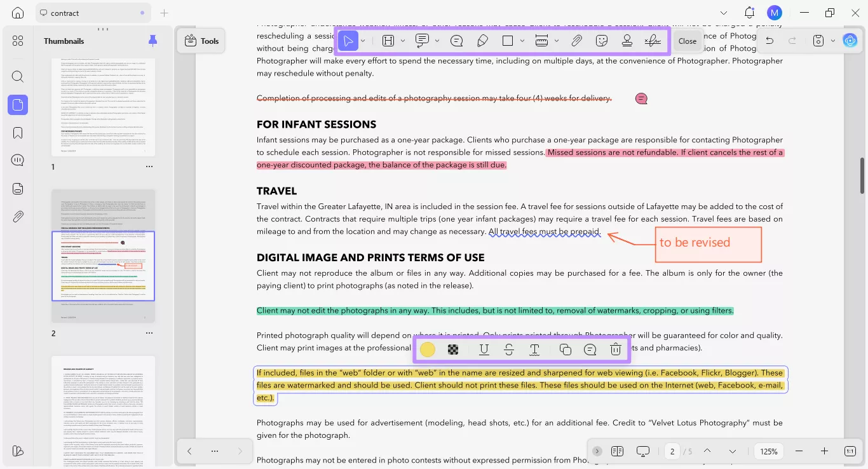Copy the highlighted text
The width and height of the screenshot is (868, 469).
click(x=565, y=349)
